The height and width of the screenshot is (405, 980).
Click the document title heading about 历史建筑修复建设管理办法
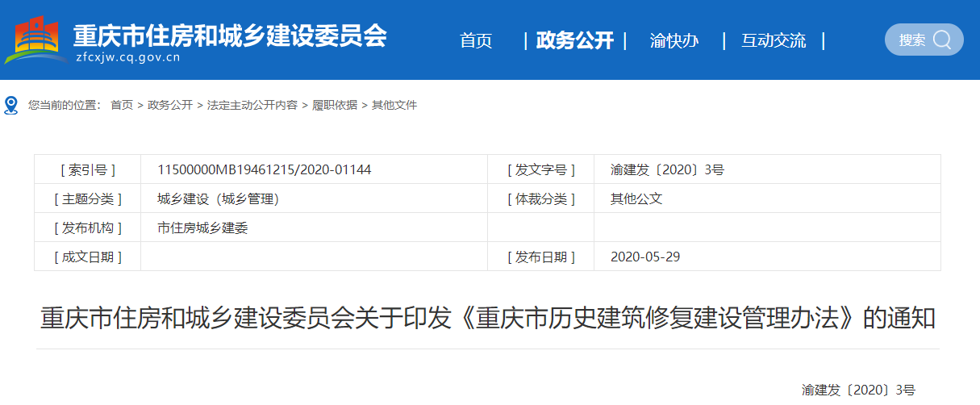[x=488, y=318]
